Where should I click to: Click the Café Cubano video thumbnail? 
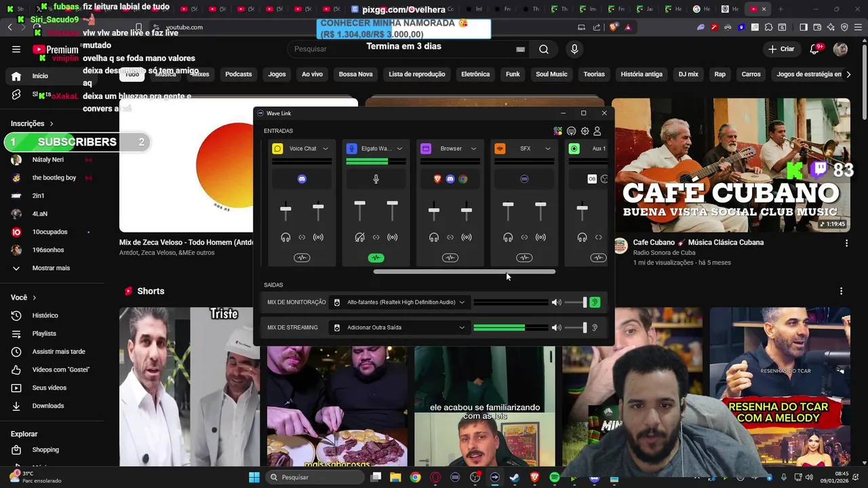[731, 165]
